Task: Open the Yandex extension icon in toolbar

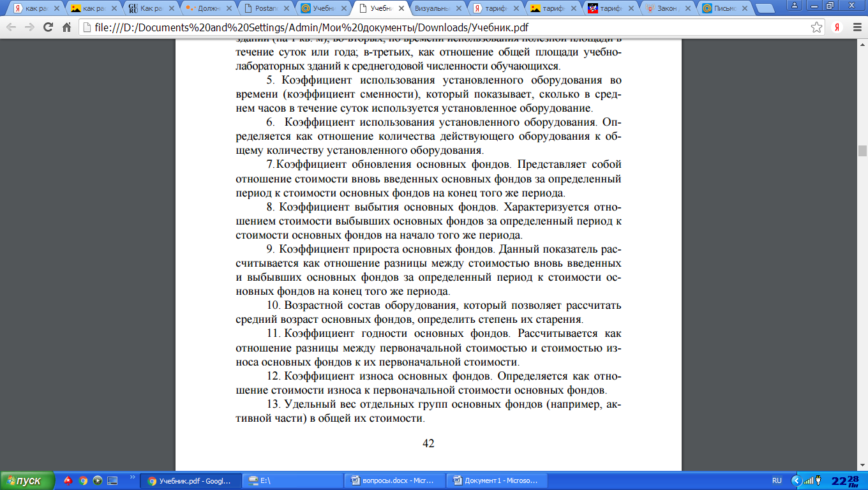Action: pos(836,27)
